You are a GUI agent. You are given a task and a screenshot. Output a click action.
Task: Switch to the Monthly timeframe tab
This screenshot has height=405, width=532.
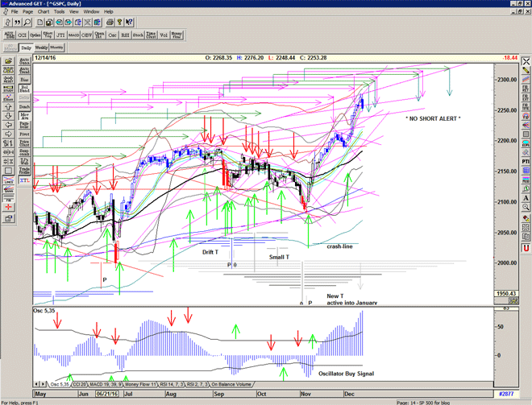click(57, 48)
